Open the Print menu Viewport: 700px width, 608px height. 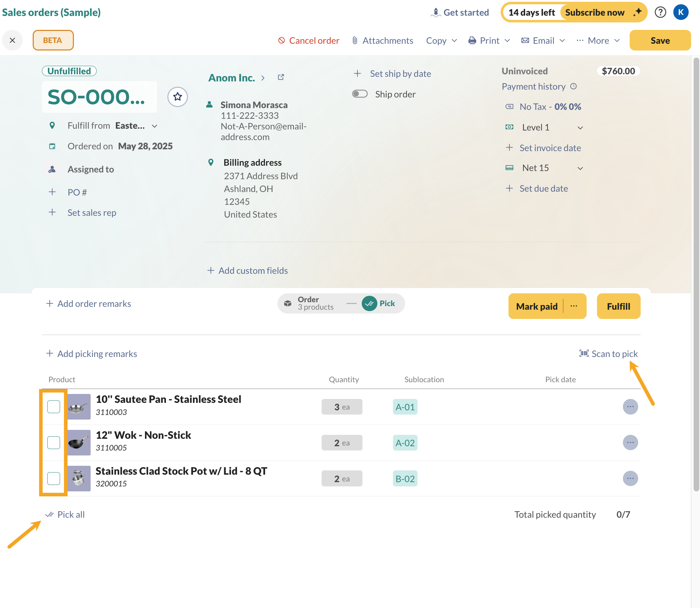pyautogui.click(x=489, y=41)
